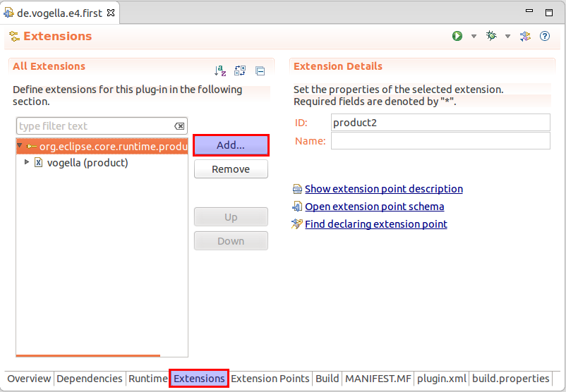
Task: Click the icon beside Open extension point schema
Action: click(x=297, y=207)
